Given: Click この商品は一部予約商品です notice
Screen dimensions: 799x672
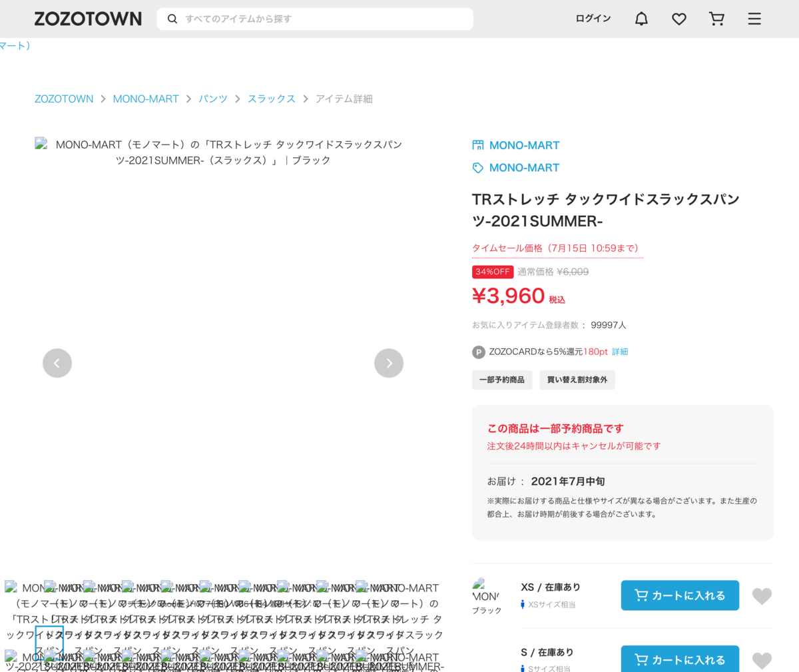Looking at the screenshot, I should (555, 428).
